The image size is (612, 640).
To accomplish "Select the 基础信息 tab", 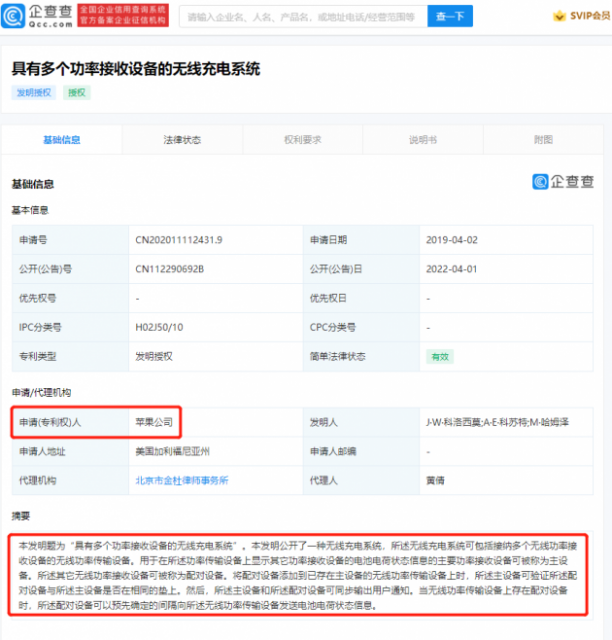I will coord(62,140).
